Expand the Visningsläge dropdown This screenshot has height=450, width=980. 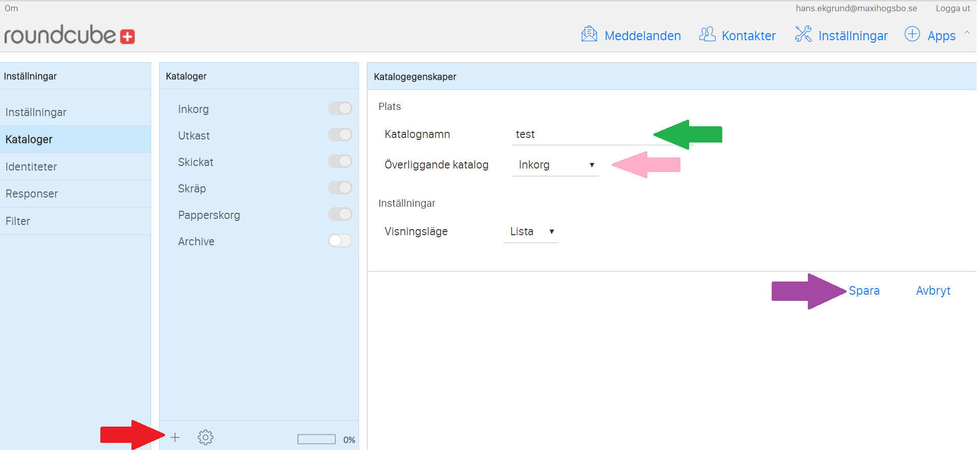[x=531, y=232]
